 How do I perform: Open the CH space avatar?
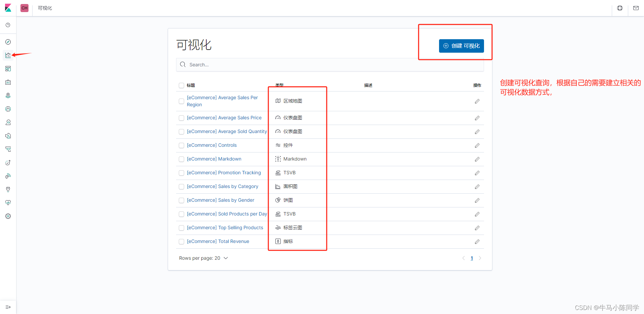[24, 8]
